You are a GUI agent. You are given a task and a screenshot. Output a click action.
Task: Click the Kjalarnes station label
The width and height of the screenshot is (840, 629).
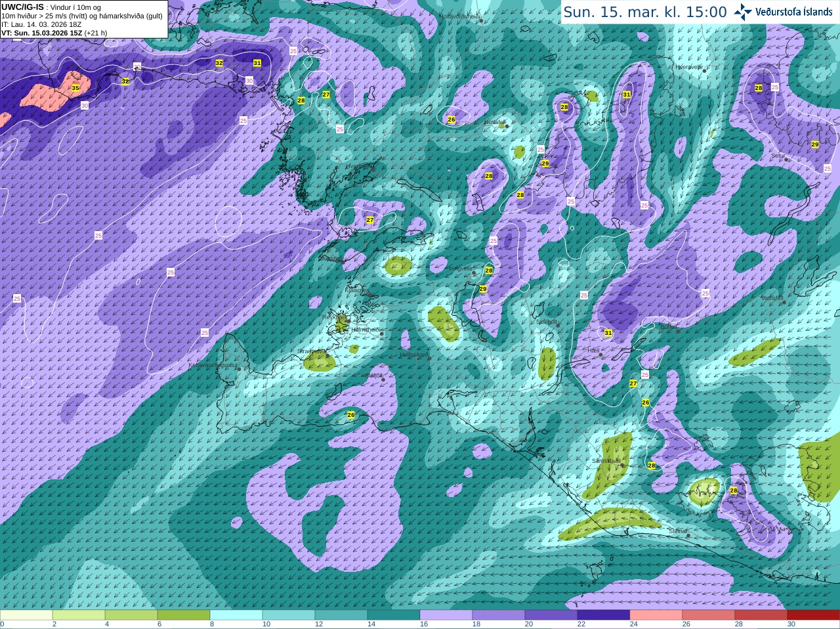coord(357,290)
